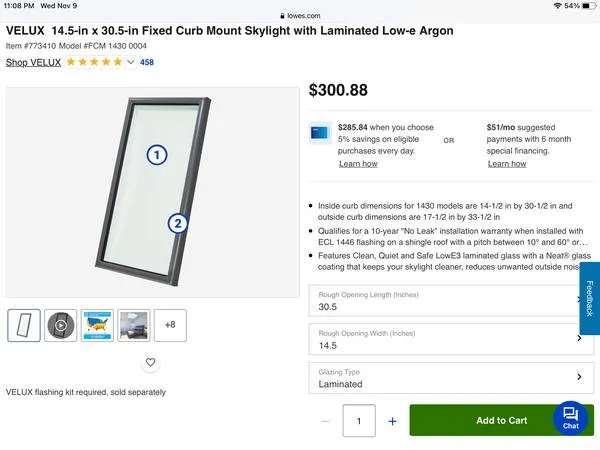Save item with the heart icon
Viewport: 600px width, 450px height.
tap(151, 362)
